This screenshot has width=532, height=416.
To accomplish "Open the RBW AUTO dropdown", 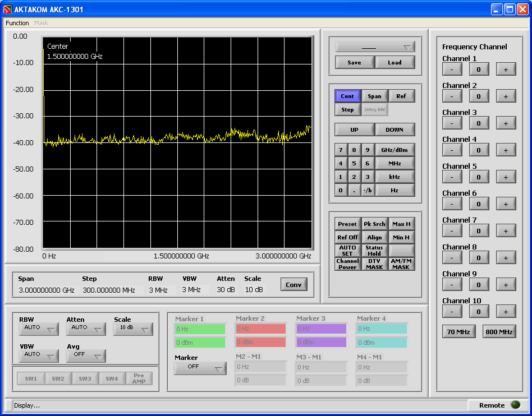I will pyautogui.click(x=39, y=329).
